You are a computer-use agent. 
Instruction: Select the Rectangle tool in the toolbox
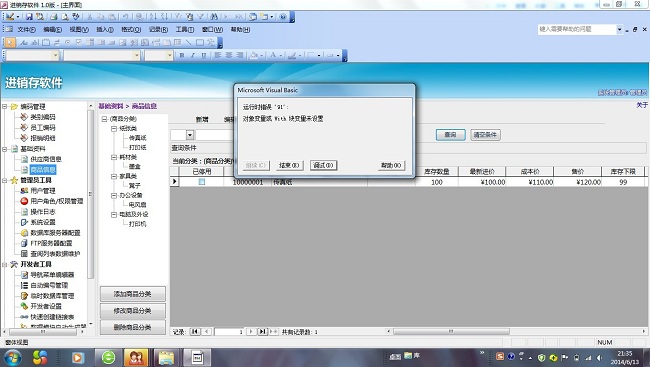coord(200,42)
